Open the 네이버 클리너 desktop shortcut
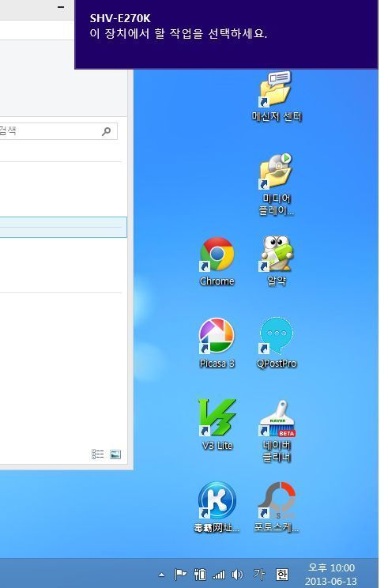The image size is (388, 588). (x=277, y=432)
